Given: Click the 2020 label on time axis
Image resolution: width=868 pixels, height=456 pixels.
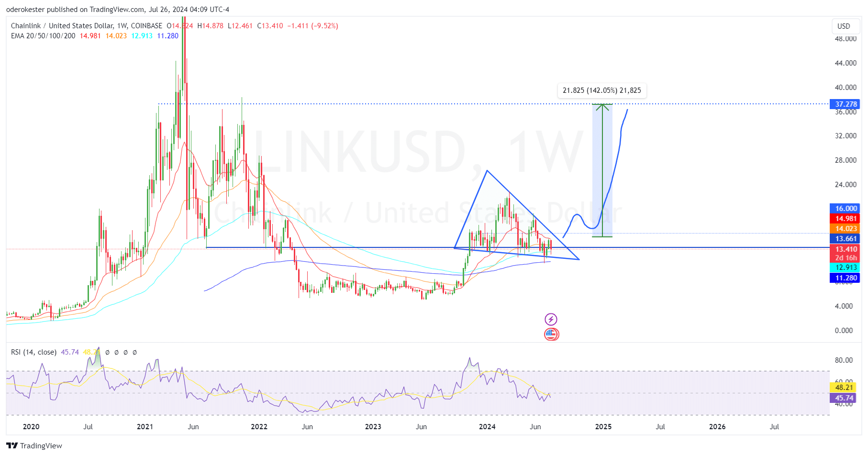Looking at the screenshot, I should coord(31,427).
